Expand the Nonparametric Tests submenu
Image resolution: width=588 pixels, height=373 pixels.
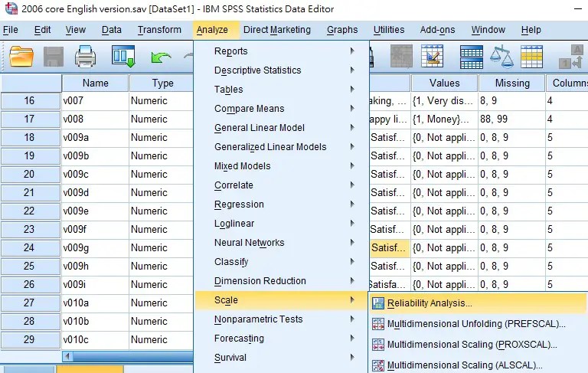281,319
